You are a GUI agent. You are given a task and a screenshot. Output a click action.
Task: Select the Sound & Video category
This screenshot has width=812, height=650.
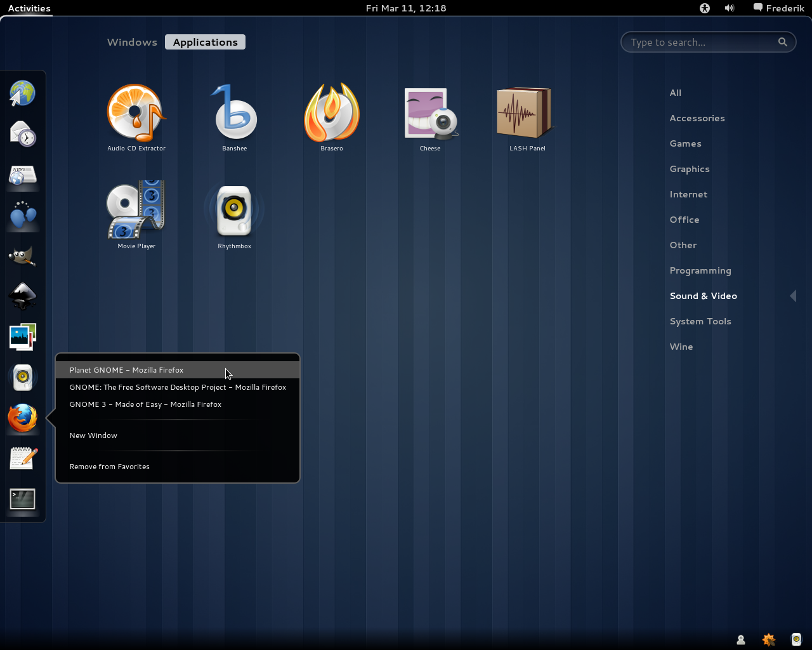click(x=704, y=296)
